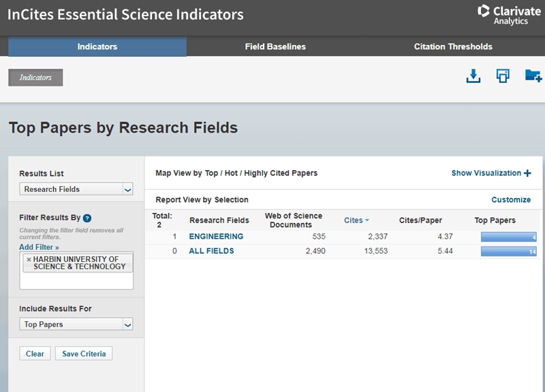Click the add to folder icon

point(533,76)
